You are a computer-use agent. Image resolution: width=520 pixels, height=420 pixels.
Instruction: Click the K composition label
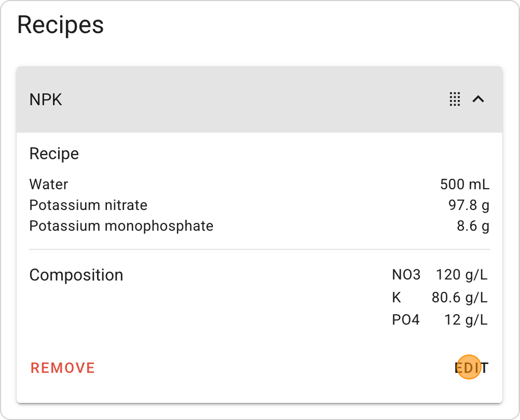coord(396,297)
